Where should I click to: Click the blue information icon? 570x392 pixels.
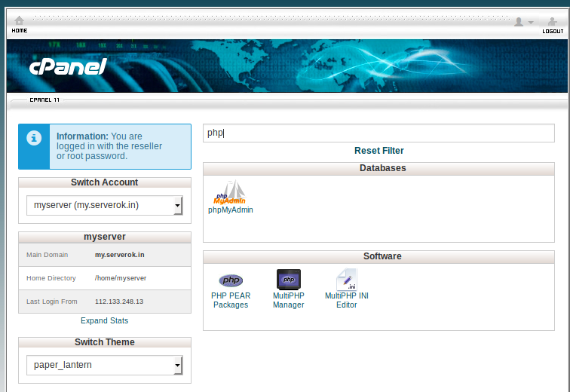point(33,138)
